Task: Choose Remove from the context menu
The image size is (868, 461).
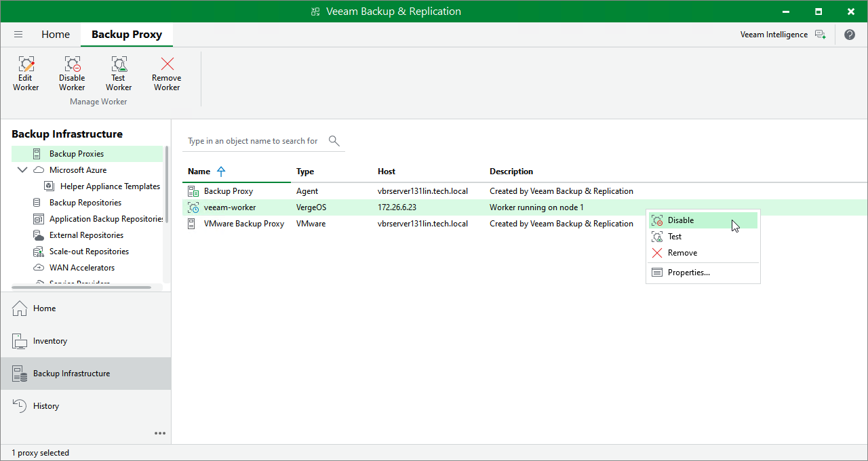Action: (x=703, y=253)
